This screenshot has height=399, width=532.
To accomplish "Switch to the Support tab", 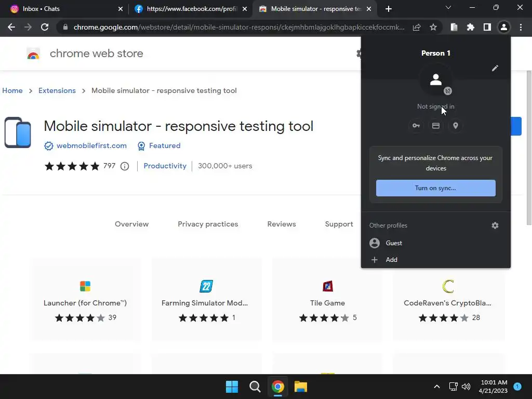I will [339, 224].
